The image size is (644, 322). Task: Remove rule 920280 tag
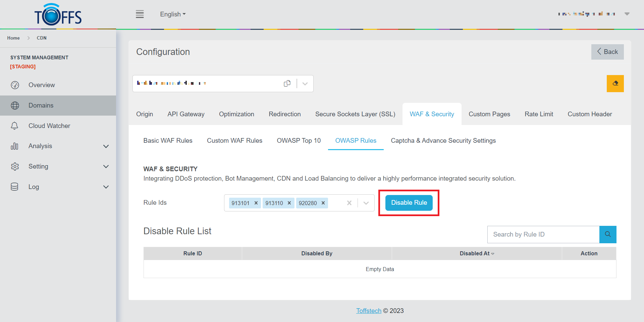click(323, 203)
